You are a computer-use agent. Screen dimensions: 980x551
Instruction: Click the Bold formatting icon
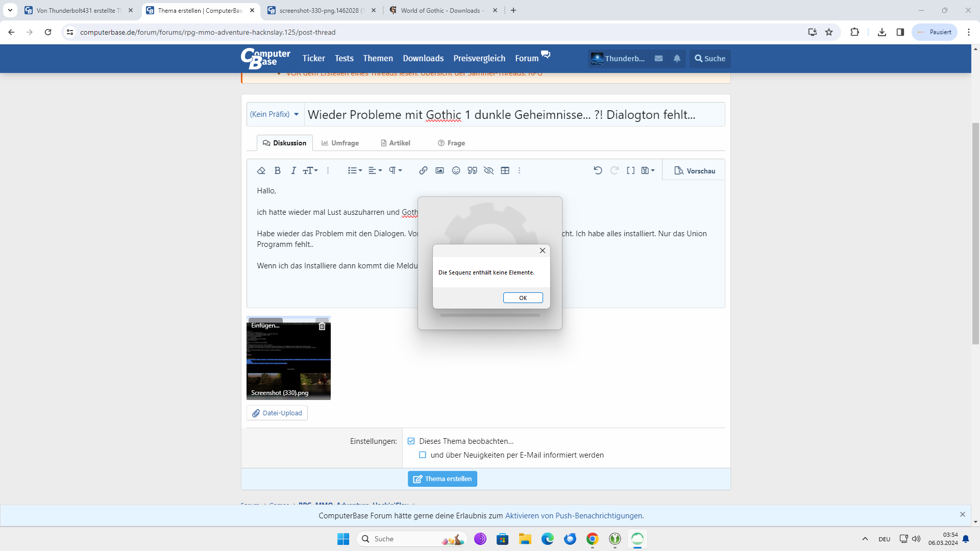coord(277,171)
